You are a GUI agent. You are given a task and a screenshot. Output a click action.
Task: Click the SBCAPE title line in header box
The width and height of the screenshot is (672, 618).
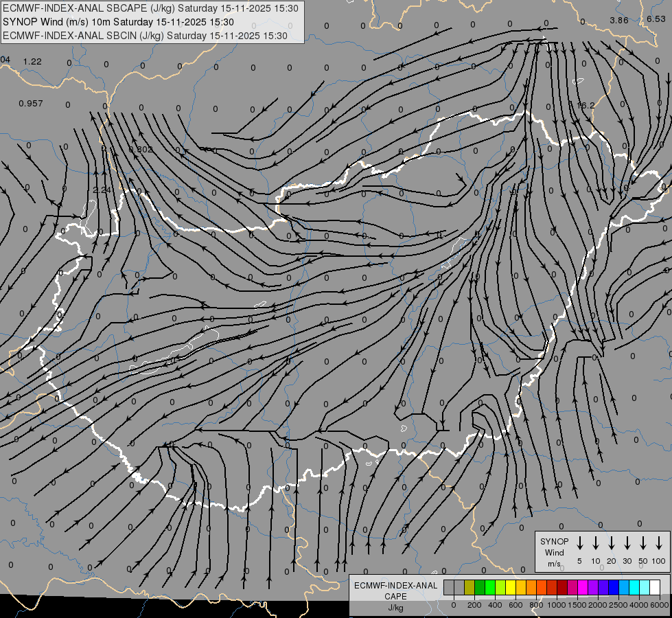(150, 8)
